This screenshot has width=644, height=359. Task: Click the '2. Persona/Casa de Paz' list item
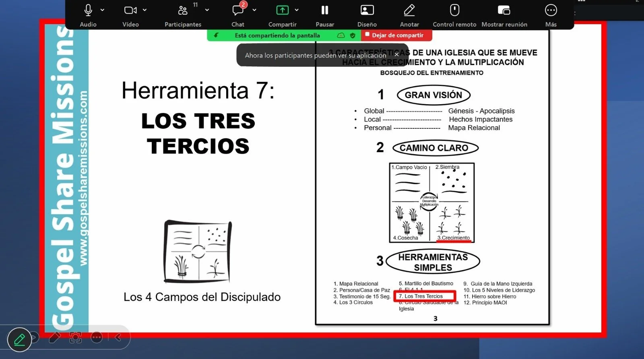click(x=361, y=290)
